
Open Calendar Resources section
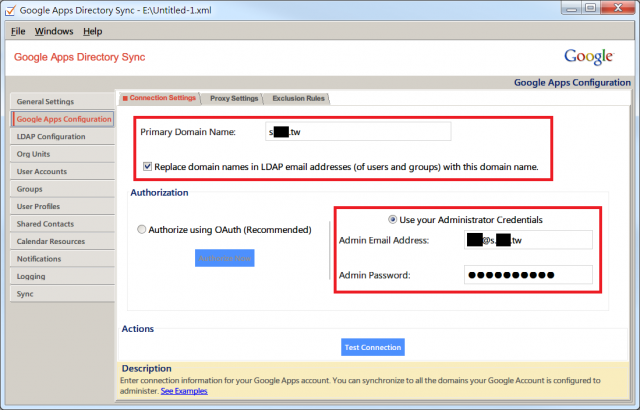62,242
